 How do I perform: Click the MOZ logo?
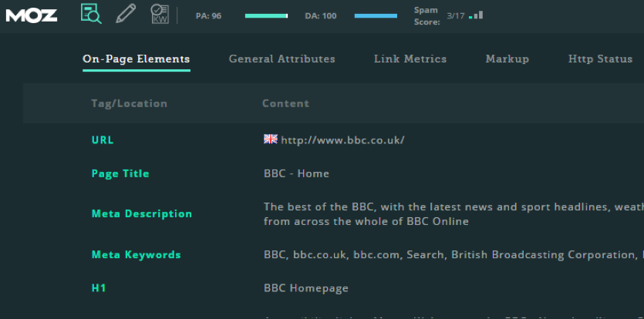32,15
